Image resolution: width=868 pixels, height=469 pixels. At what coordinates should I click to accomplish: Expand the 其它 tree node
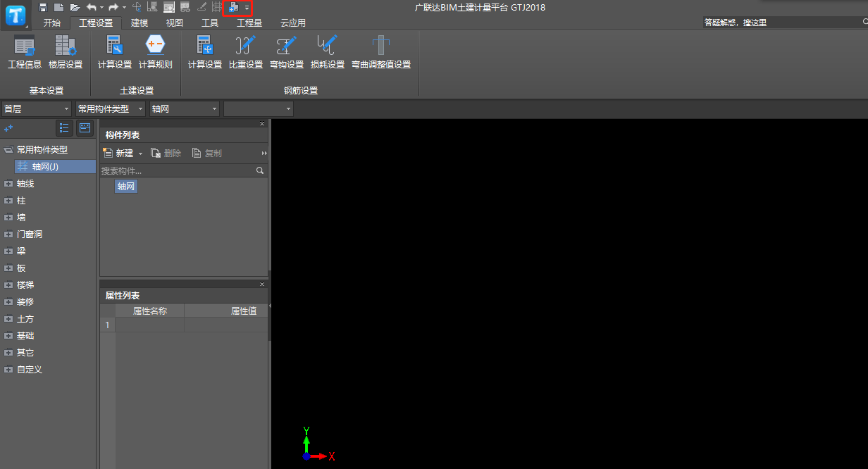pos(8,353)
